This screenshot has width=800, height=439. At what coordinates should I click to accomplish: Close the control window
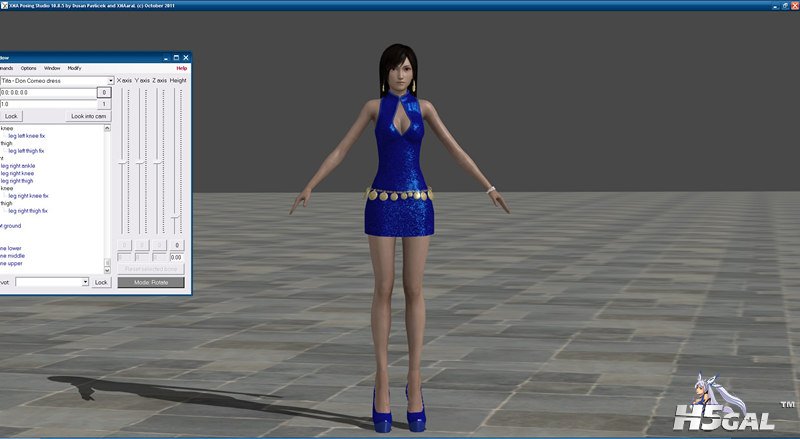click(186, 58)
